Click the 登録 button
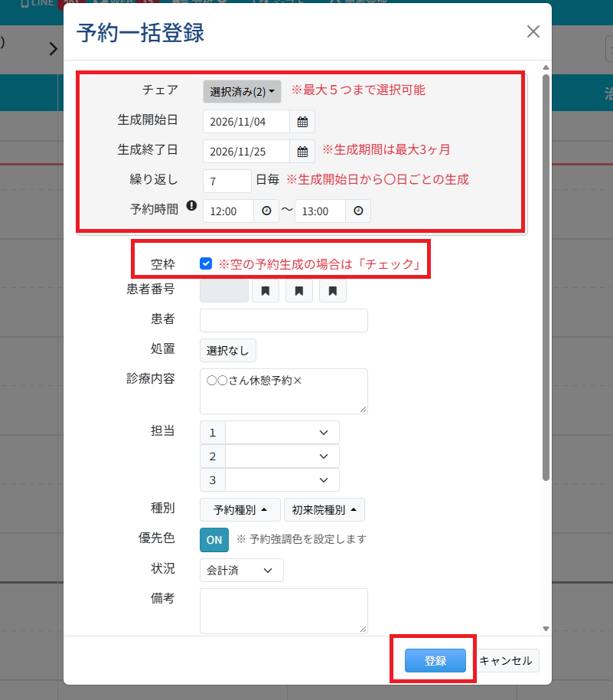The width and height of the screenshot is (613, 700). point(435,660)
